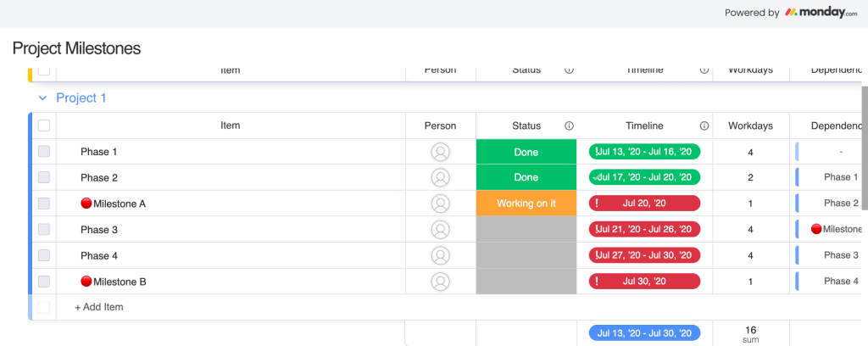Select all items in Project 1

click(x=44, y=126)
